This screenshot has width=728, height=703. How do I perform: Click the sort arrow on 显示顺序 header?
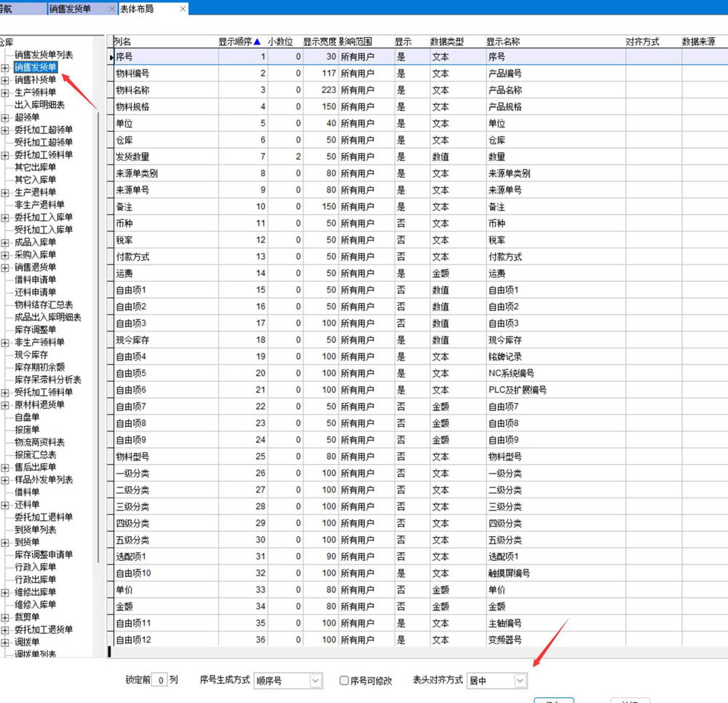click(256, 42)
